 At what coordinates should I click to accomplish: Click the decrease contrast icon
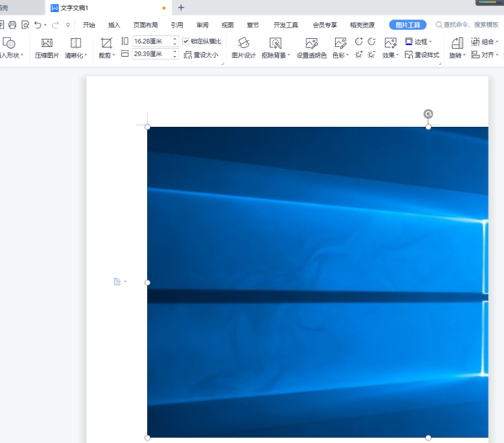pos(371,41)
